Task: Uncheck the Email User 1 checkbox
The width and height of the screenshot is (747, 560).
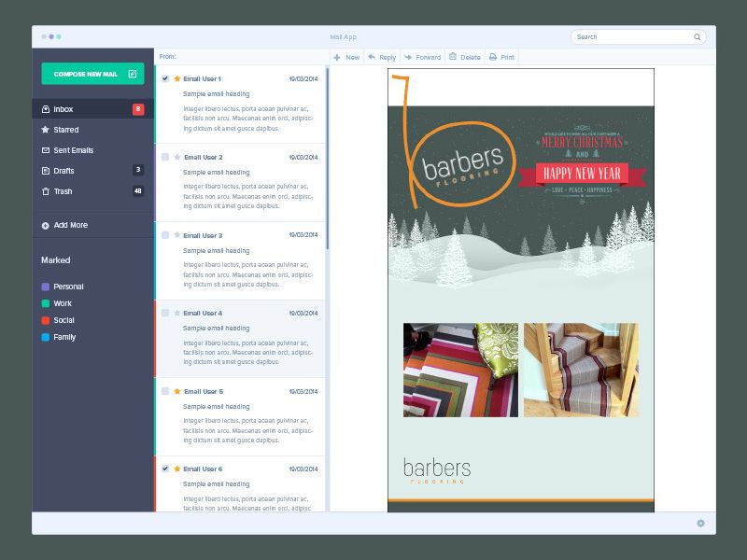Action: point(165,78)
